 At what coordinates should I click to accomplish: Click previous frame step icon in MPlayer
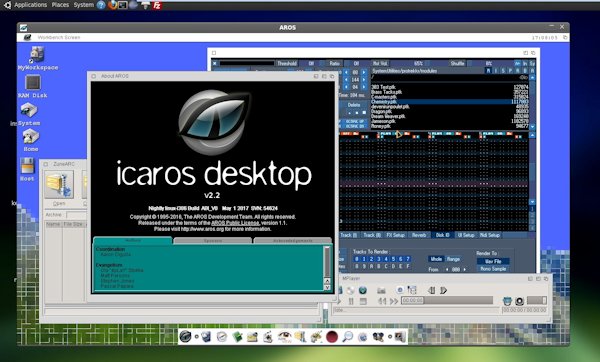[431, 290]
